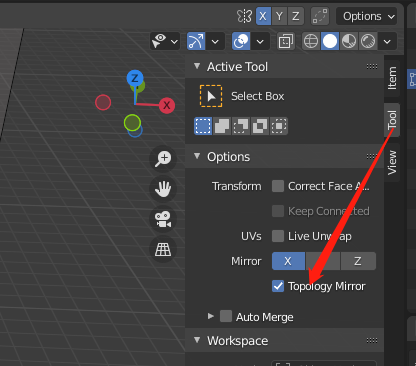Click the disabled Keep Connected checkbox
Screen dimensions: 416x366
(x=278, y=211)
